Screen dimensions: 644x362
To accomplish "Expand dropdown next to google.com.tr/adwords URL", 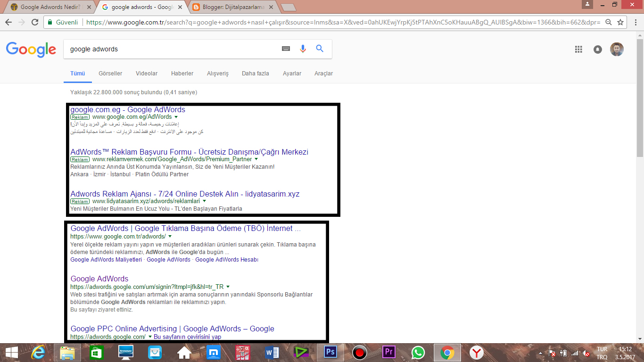I will (x=170, y=236).
